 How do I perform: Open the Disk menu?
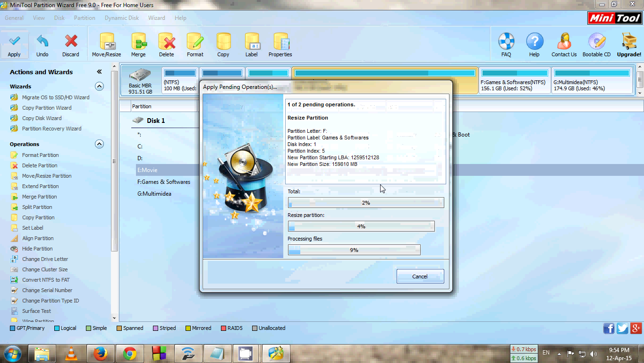[59, 18]
